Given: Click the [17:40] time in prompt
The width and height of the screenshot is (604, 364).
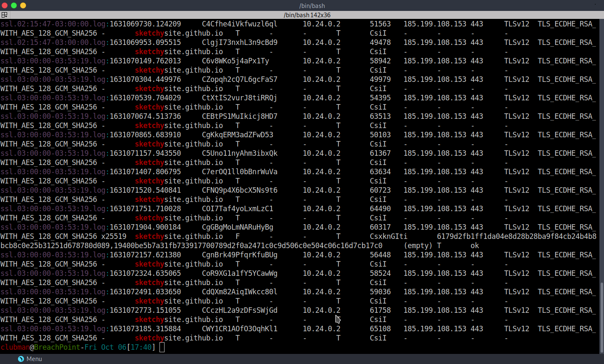Looking at the screenshot, I should click(x=141, y=347).
